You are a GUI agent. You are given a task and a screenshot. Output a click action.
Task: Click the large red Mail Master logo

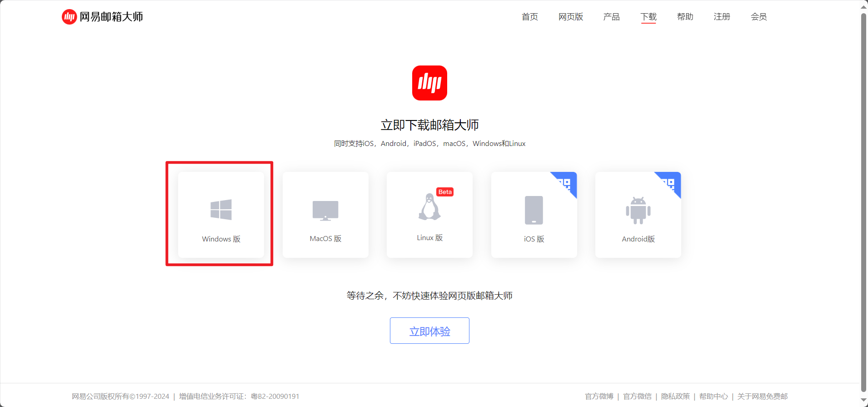click(x=429, y=83)
